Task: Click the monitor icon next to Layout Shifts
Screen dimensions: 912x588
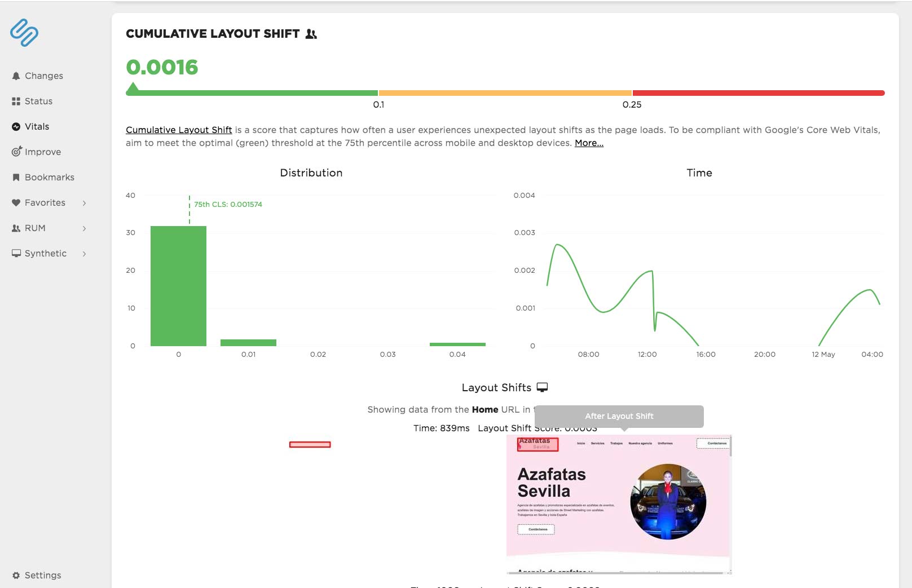Action: [542, 387]
